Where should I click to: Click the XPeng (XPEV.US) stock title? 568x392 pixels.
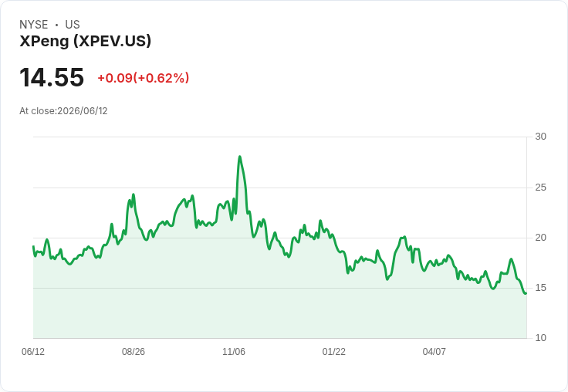(85, 41)
